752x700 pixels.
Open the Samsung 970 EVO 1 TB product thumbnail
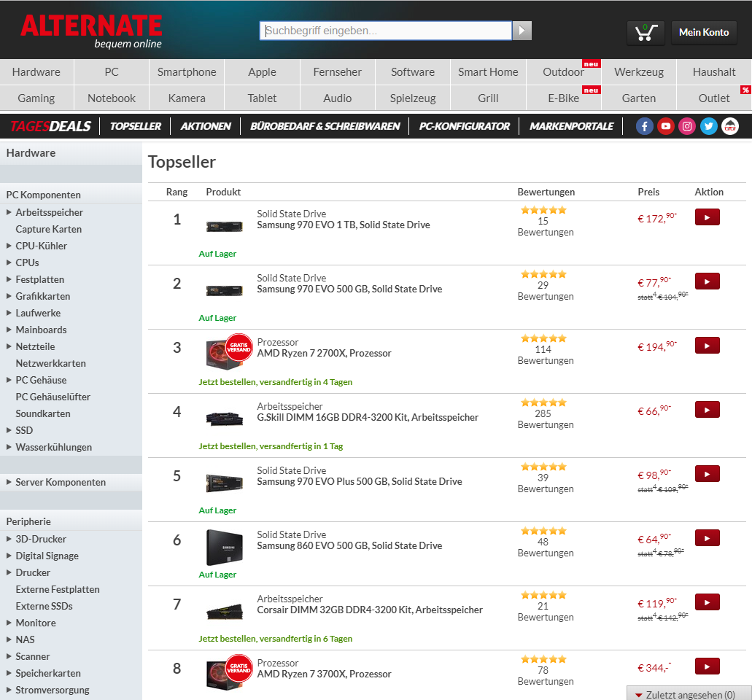click(x=225, y=226)
